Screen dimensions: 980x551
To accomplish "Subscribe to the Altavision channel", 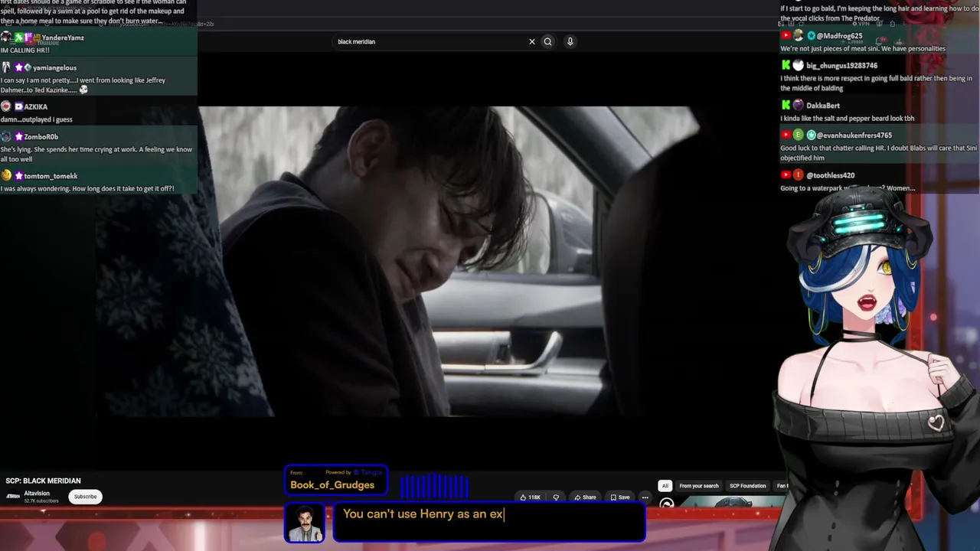I will click(85, 497).
